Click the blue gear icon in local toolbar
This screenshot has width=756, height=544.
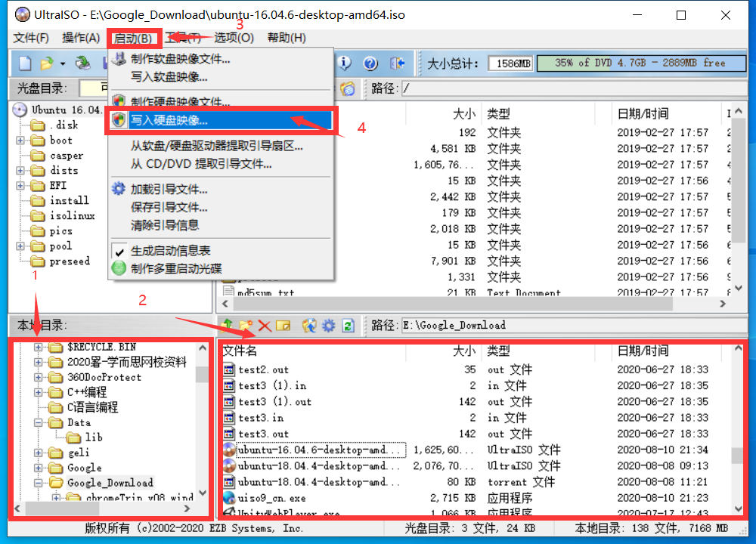(x=328, y=326)
